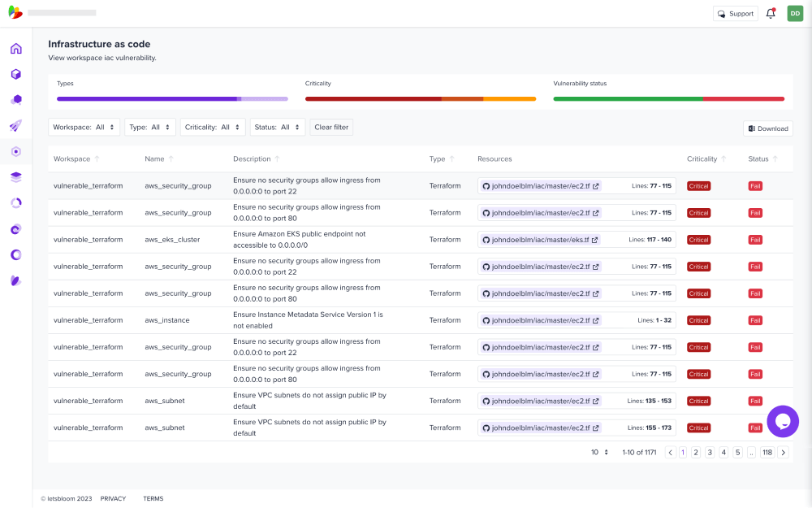Open the Workspace filter dropdown
Viewport: 812px width, 508px height.
[x=84, y=127]
